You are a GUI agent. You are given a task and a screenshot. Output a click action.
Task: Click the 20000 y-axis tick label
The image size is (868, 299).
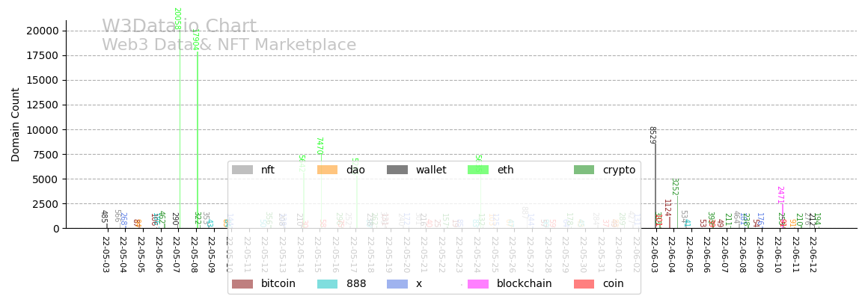42,31
